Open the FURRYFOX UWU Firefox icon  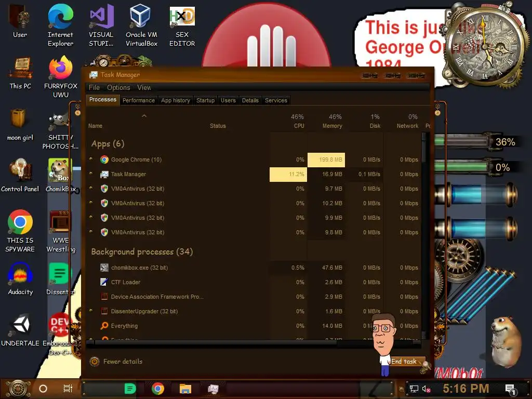(61, 77)
